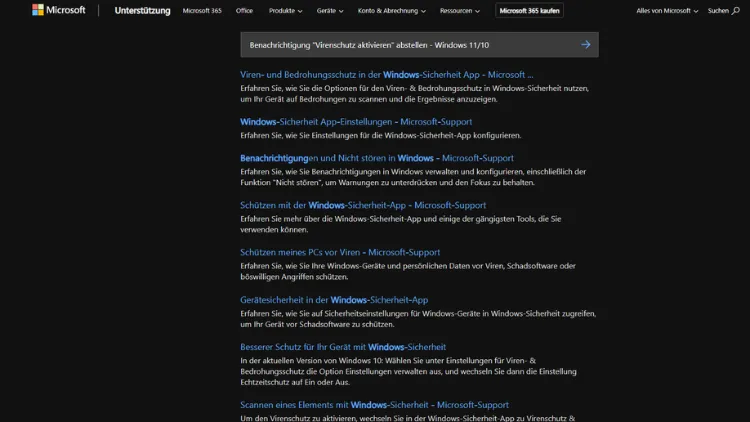Screen dimensions: 750x422
Task: Expand the Ressourcen dropdown menu
Action: (460, 11)
